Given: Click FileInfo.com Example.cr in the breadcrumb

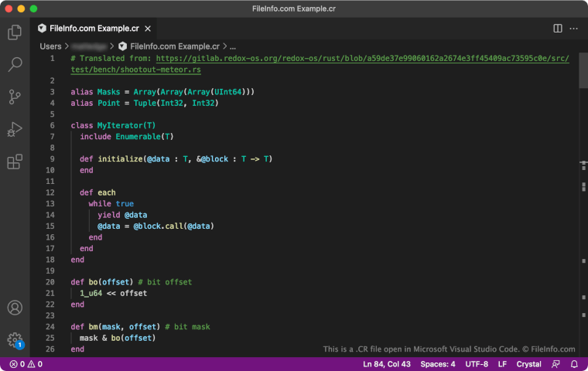Looking at the screenshot, I should [x=174, y=46].
